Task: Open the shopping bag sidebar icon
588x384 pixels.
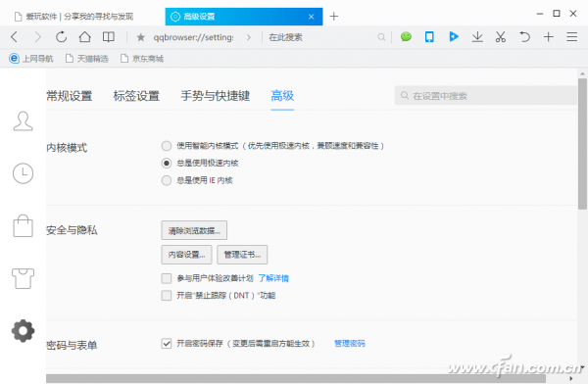Action: point(23,225)
